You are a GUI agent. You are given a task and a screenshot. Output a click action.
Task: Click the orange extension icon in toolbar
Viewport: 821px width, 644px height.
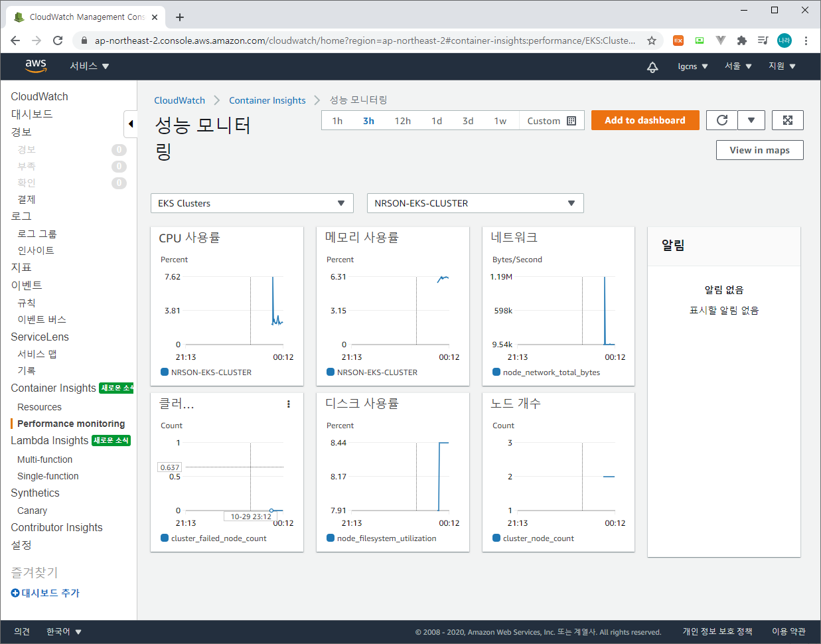pyautogui.click(x=678, y=40)
